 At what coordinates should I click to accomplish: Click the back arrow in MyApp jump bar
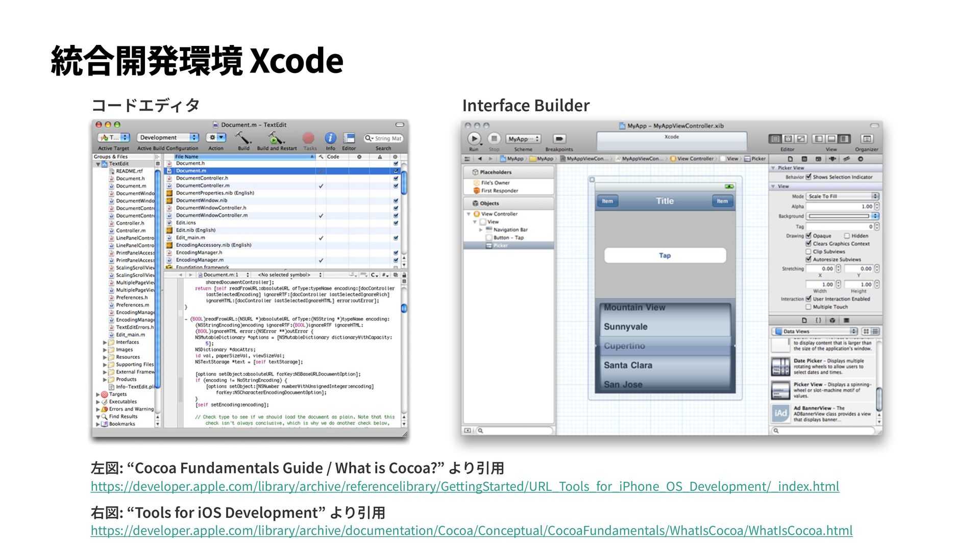(x=480, y=159)
